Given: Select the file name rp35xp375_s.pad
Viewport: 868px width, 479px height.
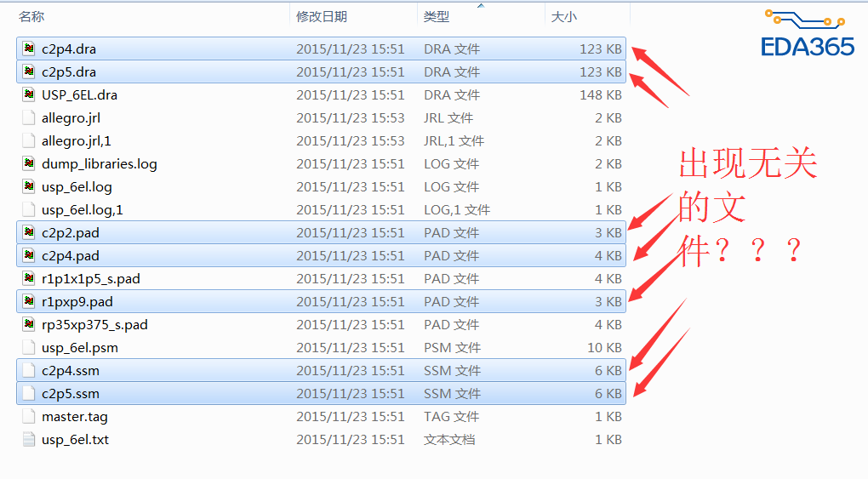Looking at the screenshot, I should [x=94, y=324].
